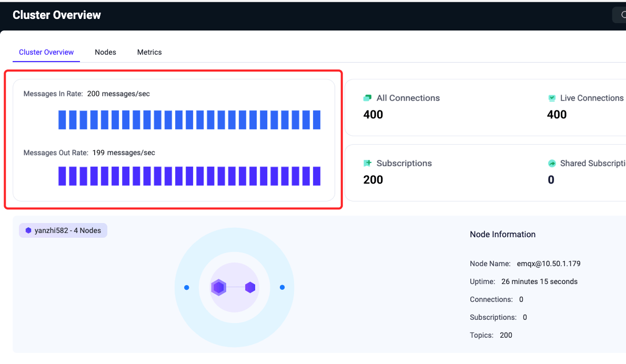This screenshot has width=626, height=364.
Task: Click the Subscriptions count of 200
Action: [373, 180]
